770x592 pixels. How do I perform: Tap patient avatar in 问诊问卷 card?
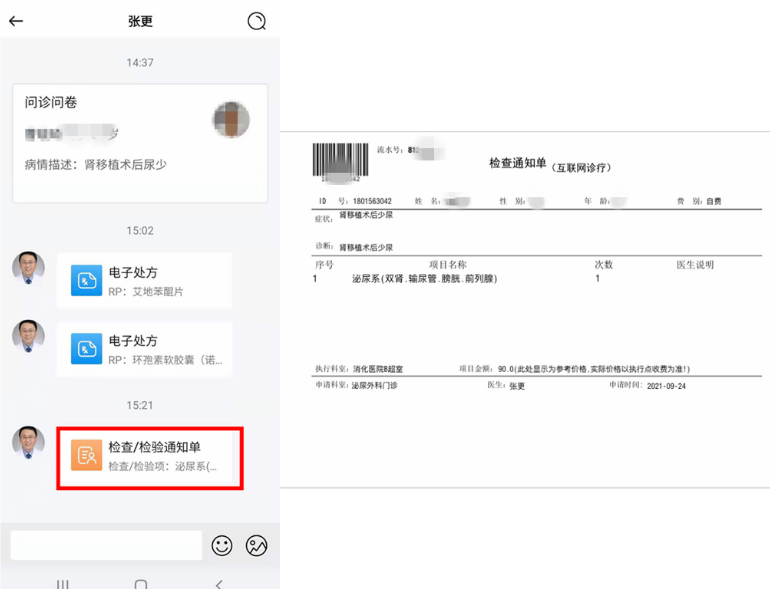231,120
